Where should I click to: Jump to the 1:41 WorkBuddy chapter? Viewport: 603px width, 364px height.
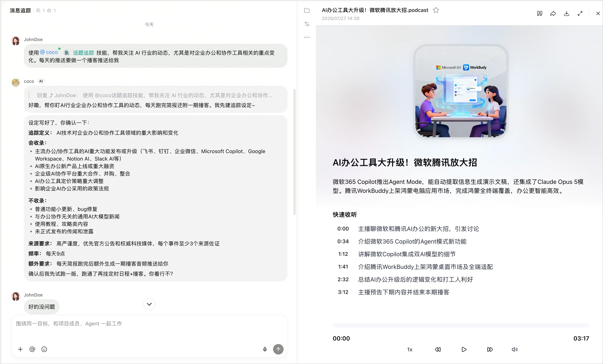pyautogui.click(x=415, y=267)
